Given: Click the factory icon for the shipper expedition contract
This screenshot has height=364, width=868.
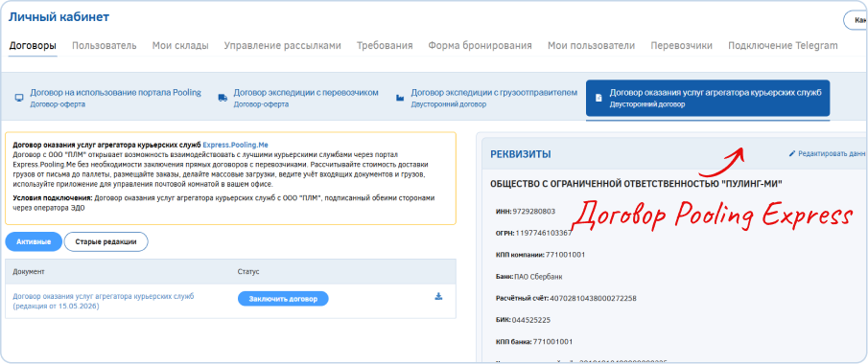Looking at the screenshot, I should tap(400, 98).
